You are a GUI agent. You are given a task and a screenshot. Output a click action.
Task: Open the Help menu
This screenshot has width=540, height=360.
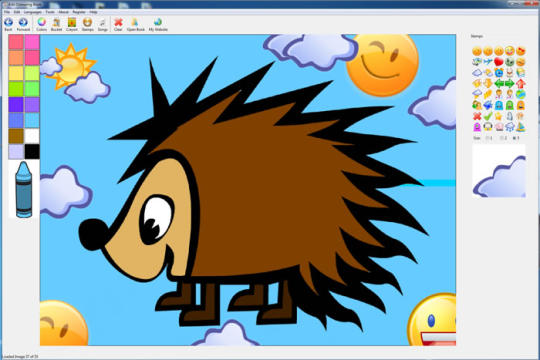point(93,12)
